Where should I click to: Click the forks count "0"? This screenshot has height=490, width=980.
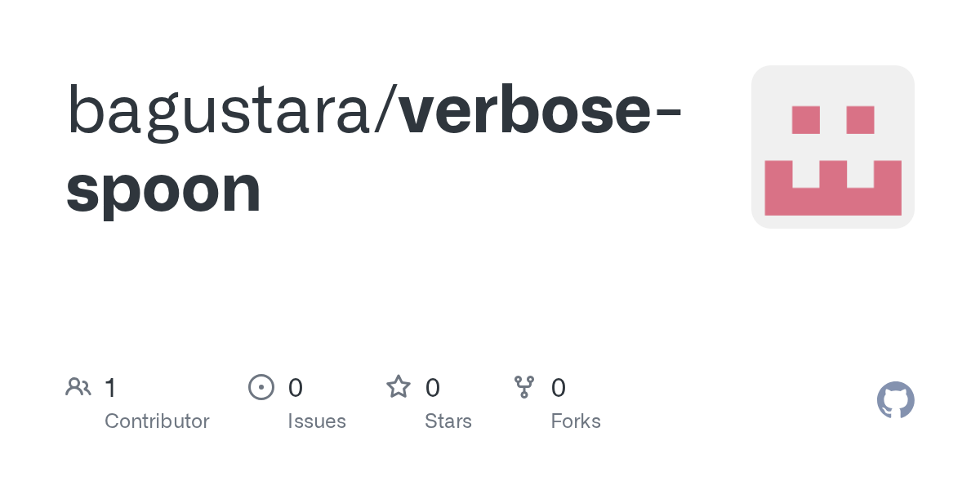coord(559,387)
